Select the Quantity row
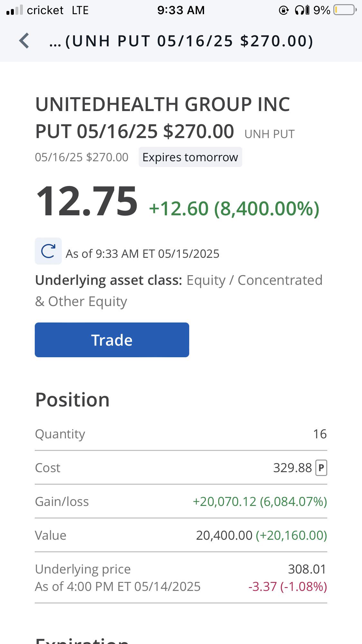This screenshot has width=362, height=644. coord(181,434)
